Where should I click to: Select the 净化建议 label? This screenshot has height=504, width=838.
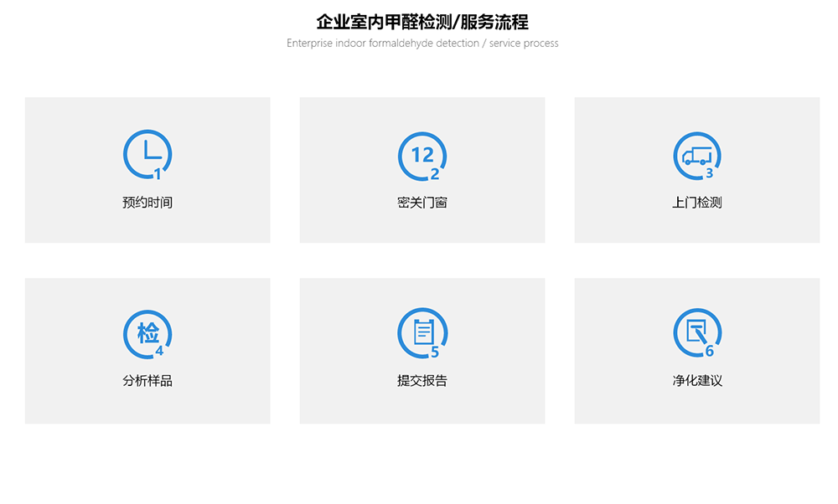click(x=697, y=381)
